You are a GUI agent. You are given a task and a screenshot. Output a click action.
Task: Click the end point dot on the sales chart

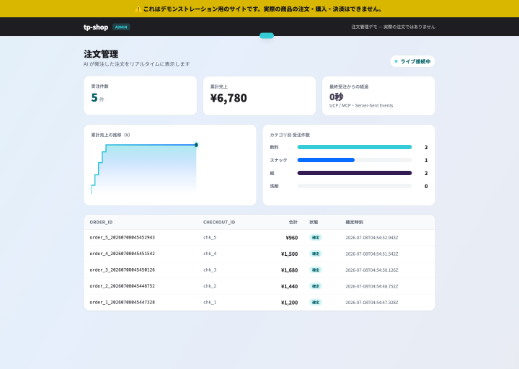(x=196, y=145)
